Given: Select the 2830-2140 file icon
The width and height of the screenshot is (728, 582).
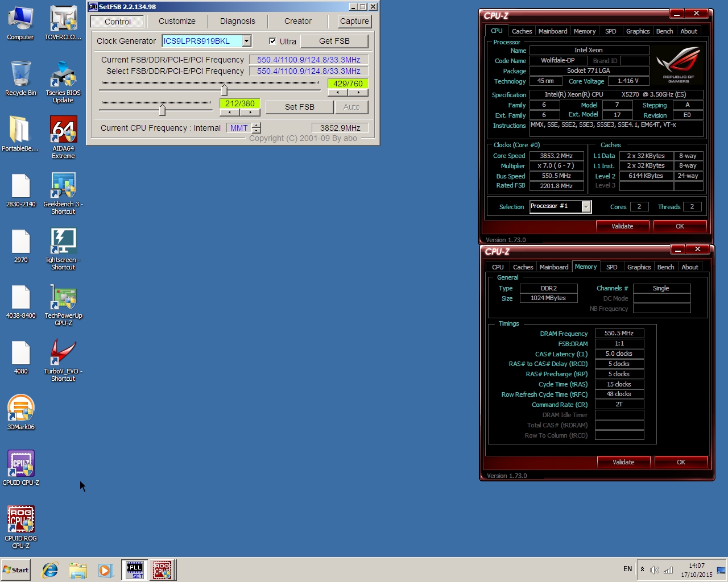Looking at the screenshot, I should pyautogui.click(x=20, y=190).
